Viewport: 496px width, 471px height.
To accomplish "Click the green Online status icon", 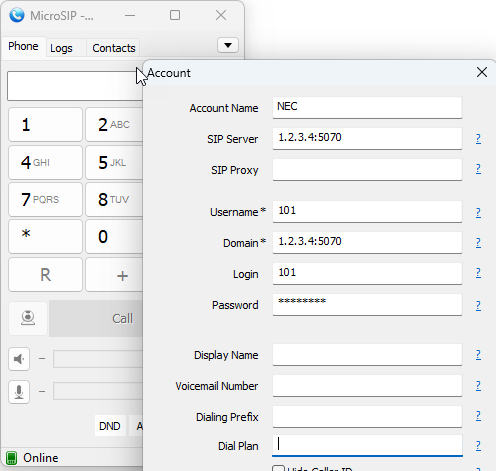I will [12, 458].
